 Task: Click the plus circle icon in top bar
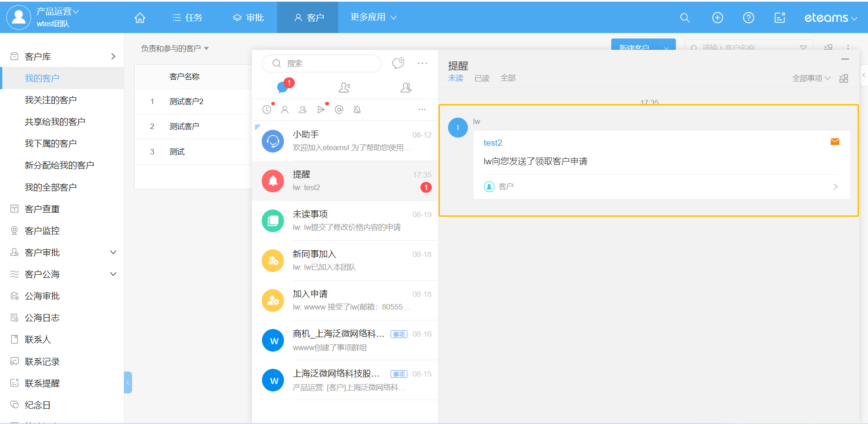click(717, 18)
